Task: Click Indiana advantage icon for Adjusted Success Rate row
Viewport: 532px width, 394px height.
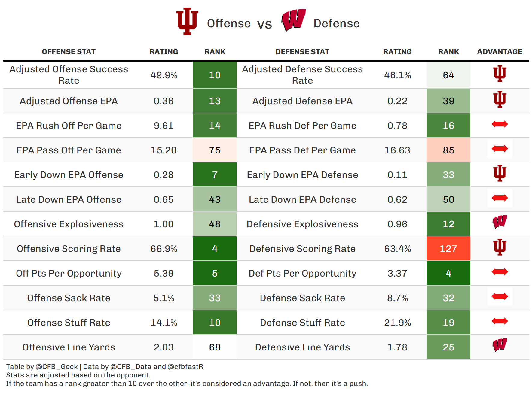Action: tap(500, 74)
